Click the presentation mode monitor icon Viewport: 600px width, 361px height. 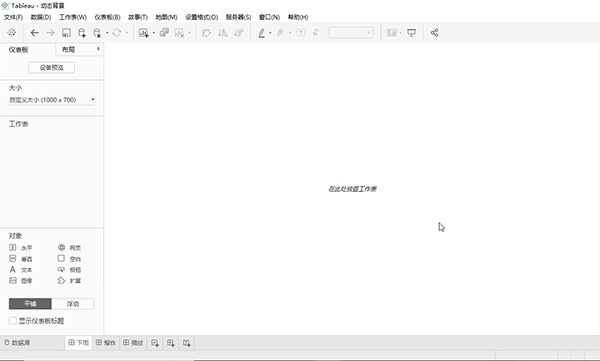(411, 33)
